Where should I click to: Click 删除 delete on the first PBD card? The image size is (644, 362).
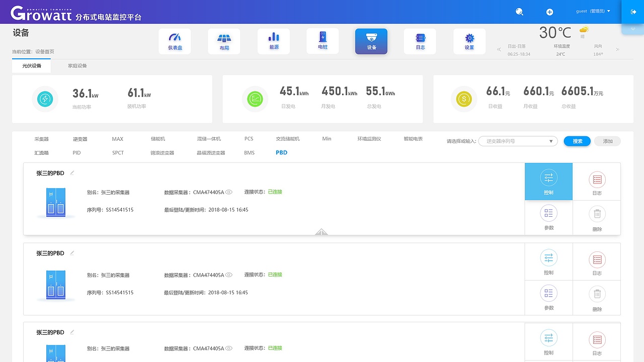click(x=597, y=218)
